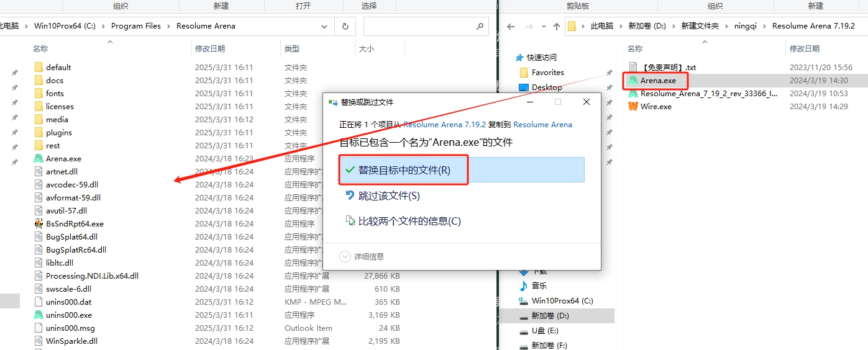Click the source Resolume Arena 7.19.2 link in the dialog
This screenshot has width=868, height=350.
[444, 124]
